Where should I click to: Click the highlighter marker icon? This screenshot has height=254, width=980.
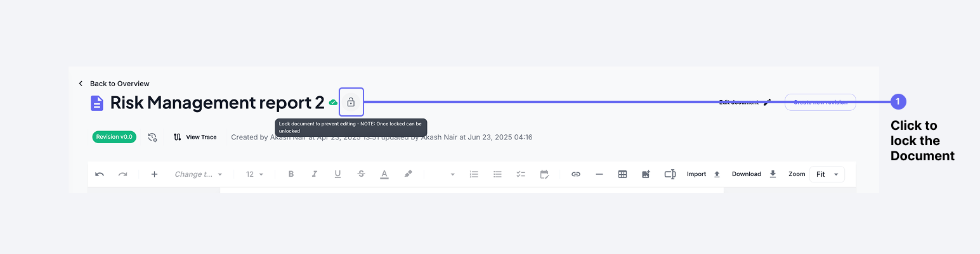click(x=408, y=174)
